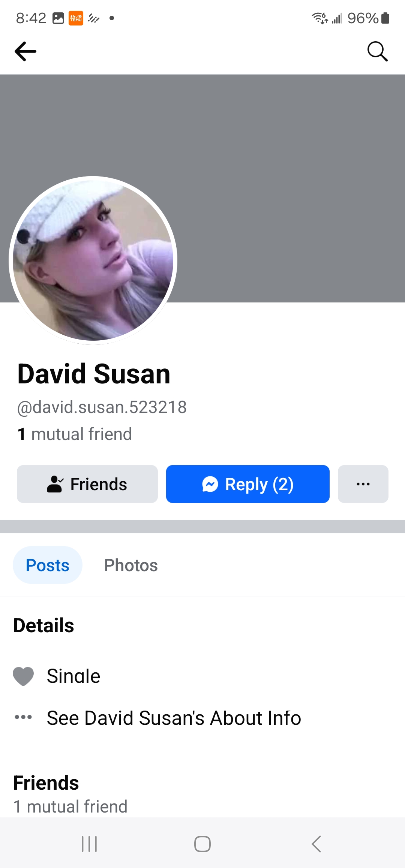View David Susan's profile picture

pyautogui.click(x=93, y=260)
